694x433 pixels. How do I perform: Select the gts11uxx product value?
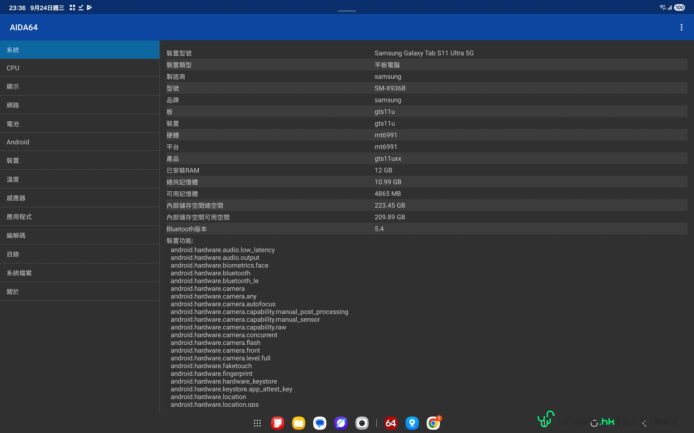pos(388,159)
